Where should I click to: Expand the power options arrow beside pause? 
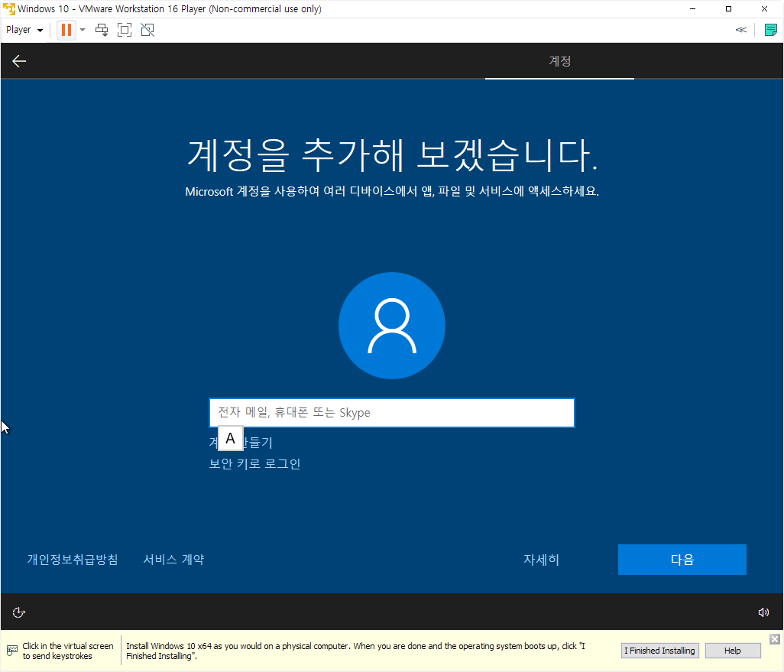tap(83, 30)
